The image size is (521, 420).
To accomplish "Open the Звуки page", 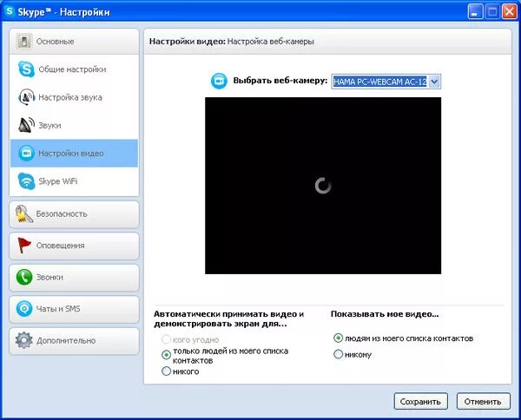I will (x=74, y=125).
